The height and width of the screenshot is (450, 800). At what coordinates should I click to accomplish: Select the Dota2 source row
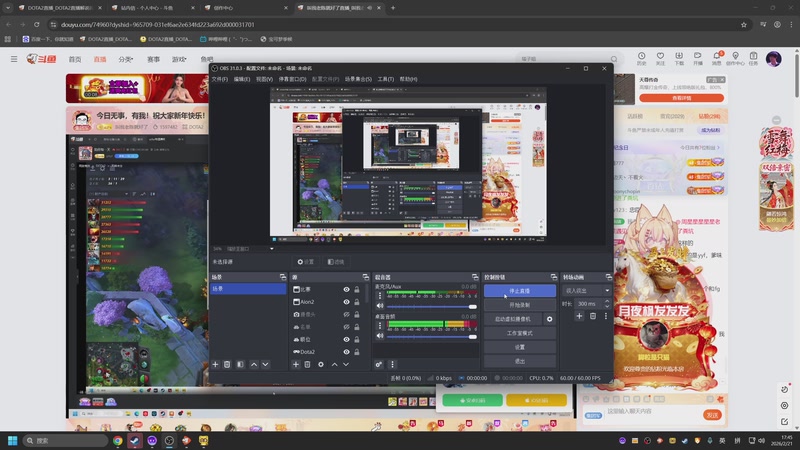327,352
